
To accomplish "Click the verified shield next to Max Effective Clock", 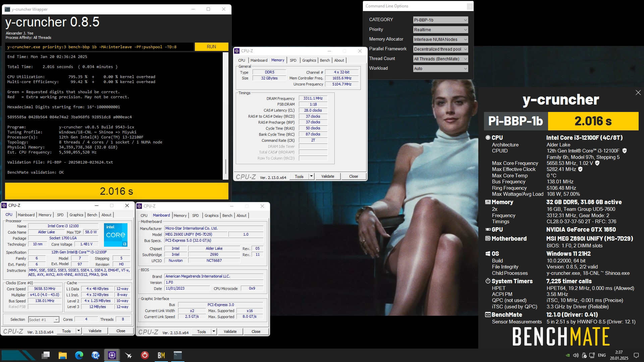I will pos(580,169).
